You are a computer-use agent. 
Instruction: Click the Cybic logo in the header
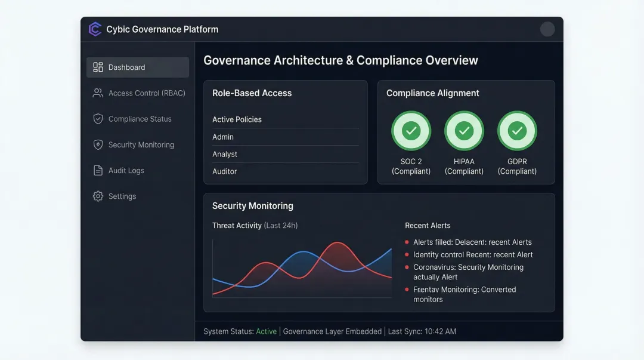(x=95, y=29)
